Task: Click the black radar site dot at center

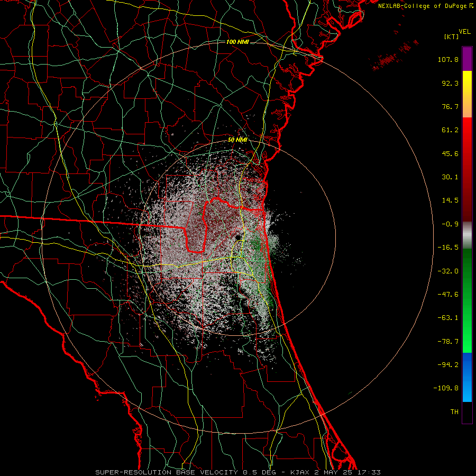Action: [x=239, y=237]
